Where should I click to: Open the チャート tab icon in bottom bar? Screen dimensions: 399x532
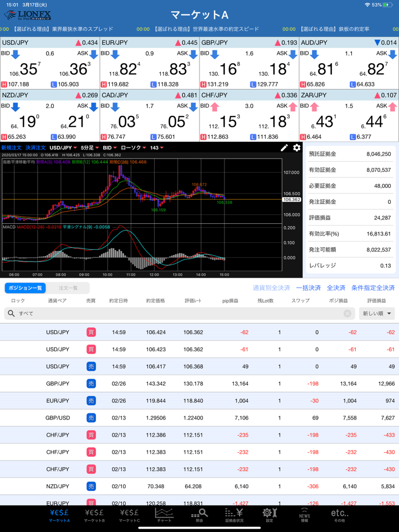pos(164,514)
